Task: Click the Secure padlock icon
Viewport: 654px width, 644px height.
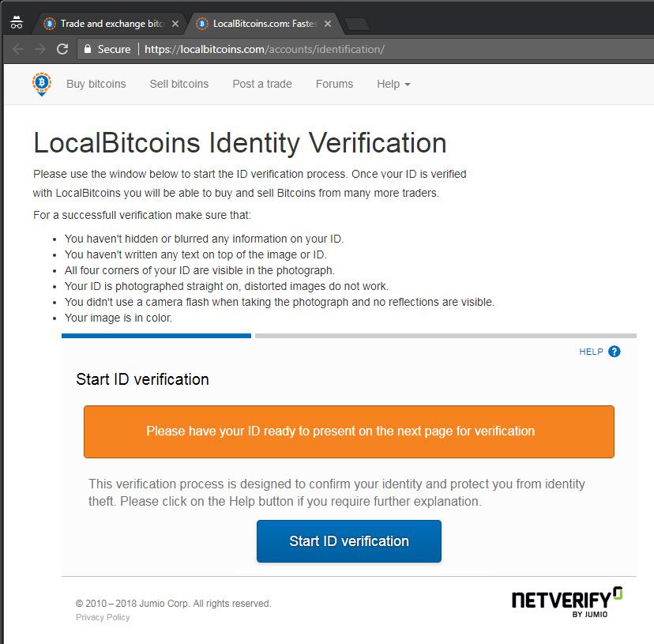Action: [x=88, y=49]
